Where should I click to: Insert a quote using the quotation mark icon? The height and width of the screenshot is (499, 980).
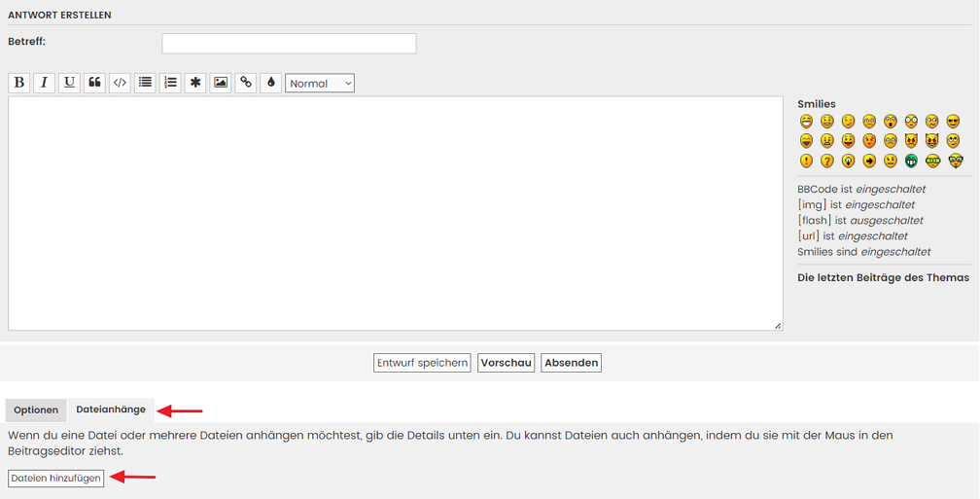tap(94, 83)
